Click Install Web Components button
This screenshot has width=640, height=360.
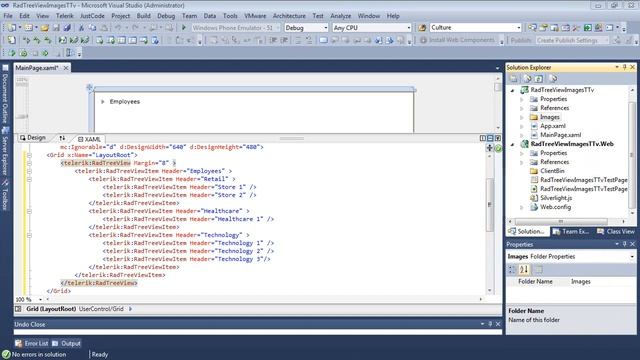click(457, 40)
